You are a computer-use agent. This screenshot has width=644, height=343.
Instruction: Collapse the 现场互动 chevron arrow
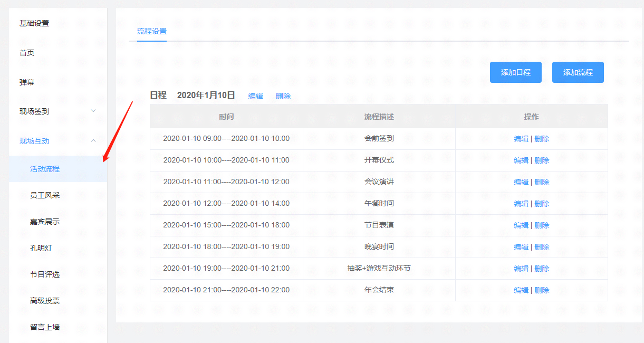pos(93,140)
